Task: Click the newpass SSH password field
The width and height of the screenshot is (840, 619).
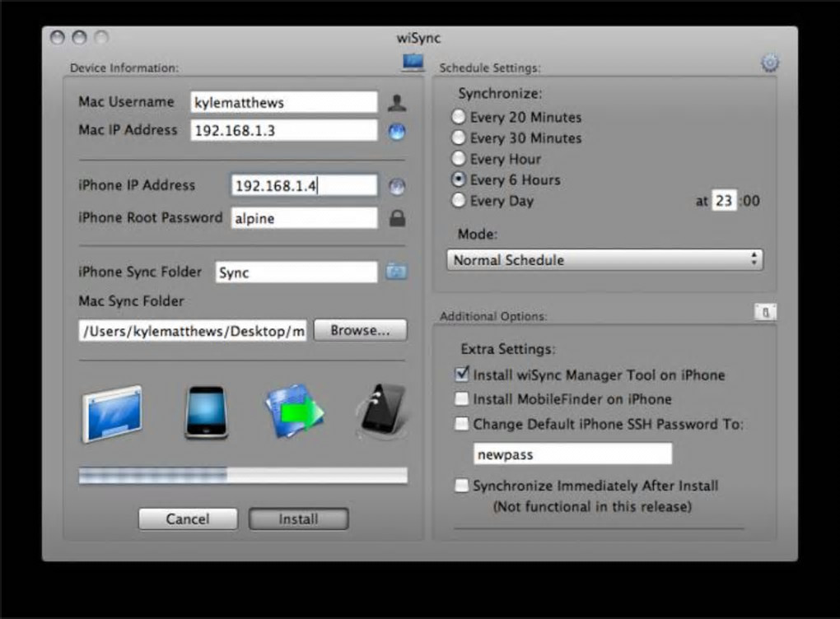Action: pyautogui.click(x=572, y=454)
